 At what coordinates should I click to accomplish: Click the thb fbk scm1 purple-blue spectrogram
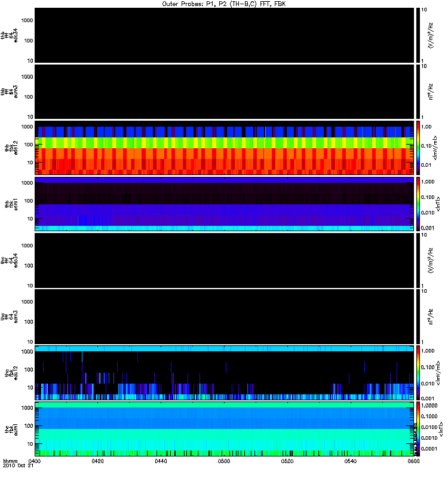pyautogui.click(x=225, y=204)
